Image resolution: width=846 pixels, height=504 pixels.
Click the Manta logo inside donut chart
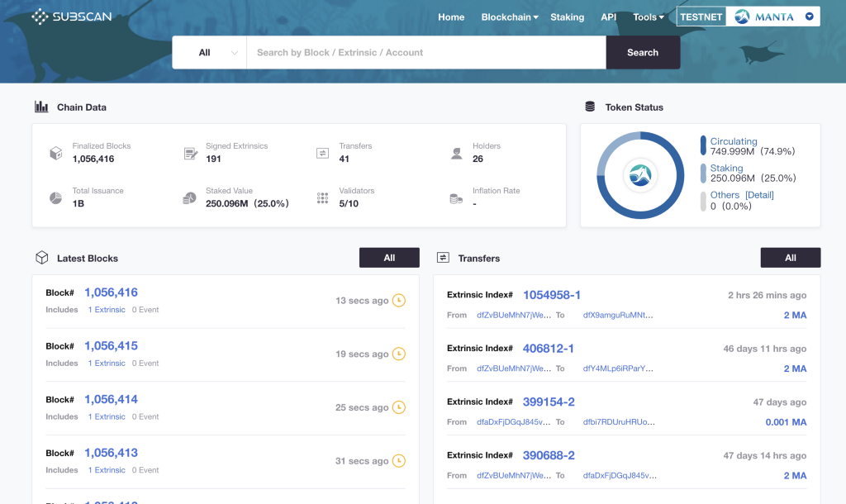pyautogui.click(x=640, y=175)
